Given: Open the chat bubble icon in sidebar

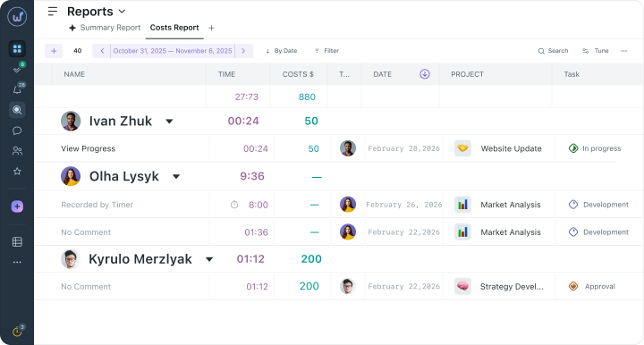Looking at the screenshot, I should (17, 130).
